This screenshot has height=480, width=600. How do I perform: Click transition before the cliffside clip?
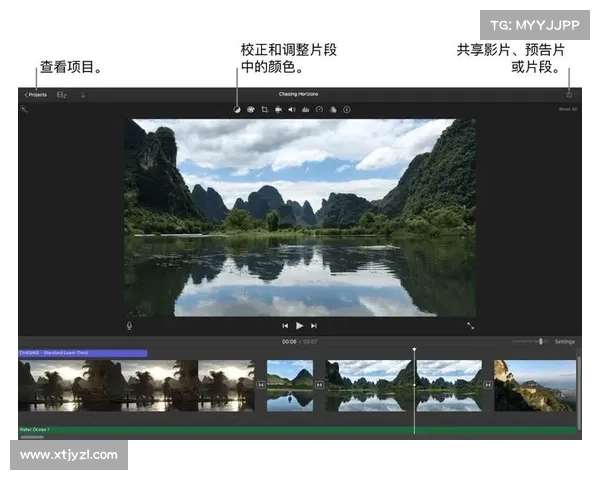point(488,385)
